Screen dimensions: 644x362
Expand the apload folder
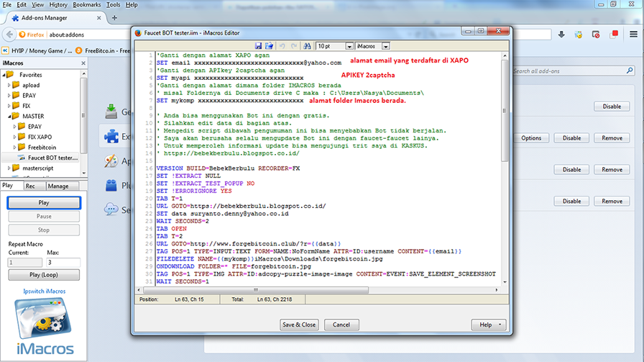pyautogui.click(x=9, y=85)
